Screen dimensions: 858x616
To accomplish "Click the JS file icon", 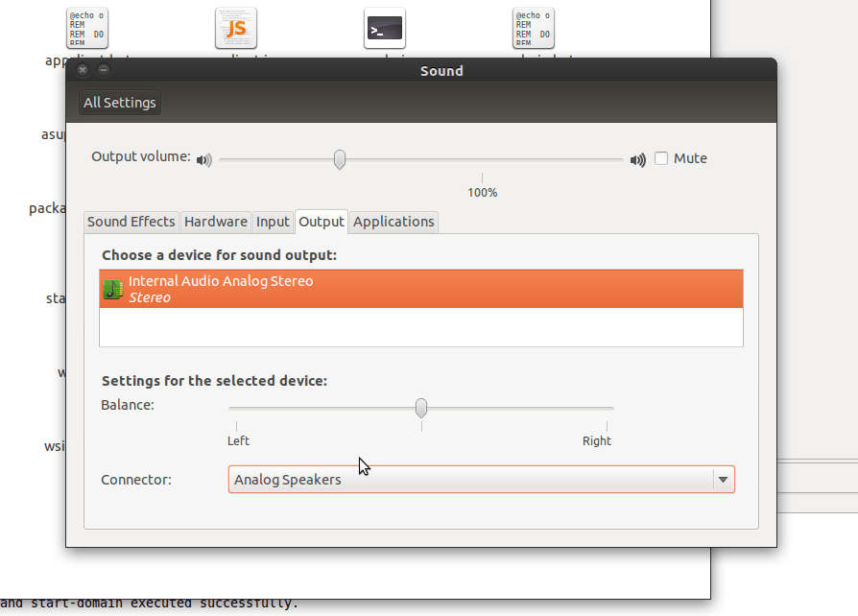I will click(236, 29).
